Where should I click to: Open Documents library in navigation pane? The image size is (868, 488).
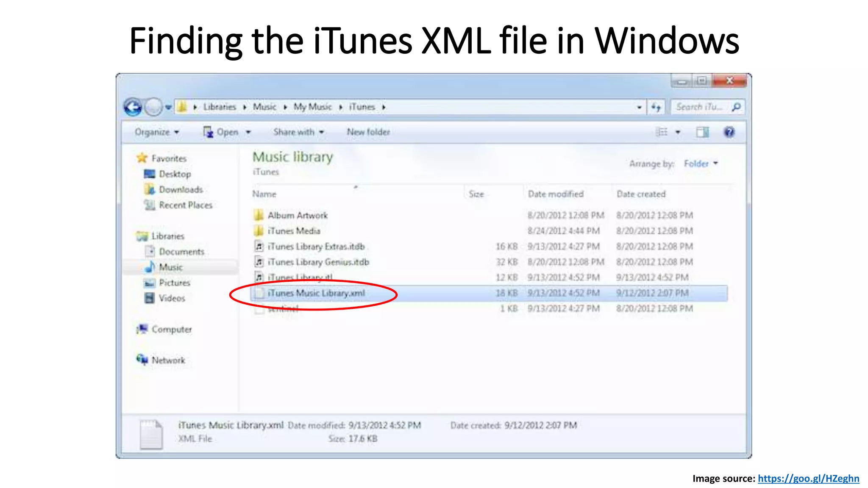tap(181, 252)
